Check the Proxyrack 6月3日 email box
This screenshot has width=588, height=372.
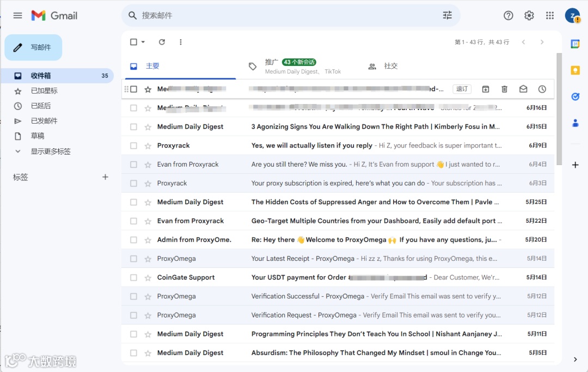(x=133, y=184)
